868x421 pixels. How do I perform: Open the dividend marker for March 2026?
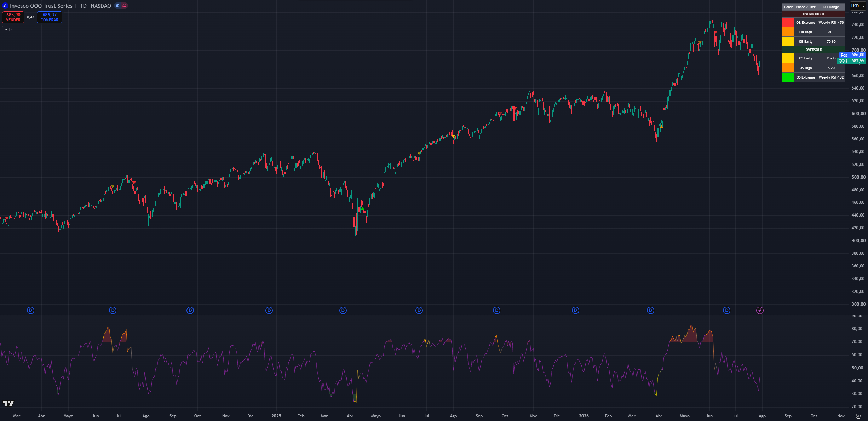pos(651,311)
